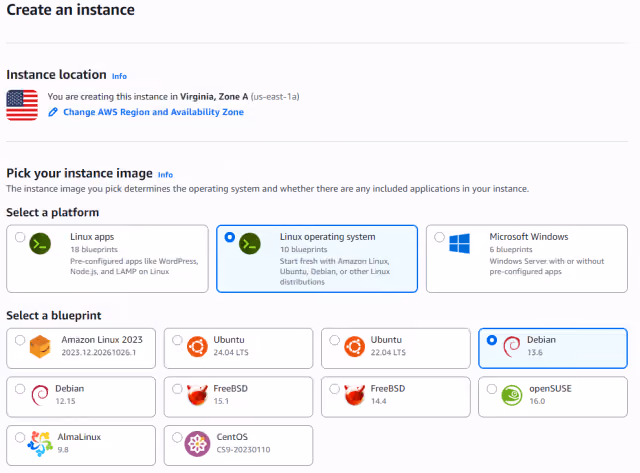Click the 'AlmaLinux' blueprint name

79,437
